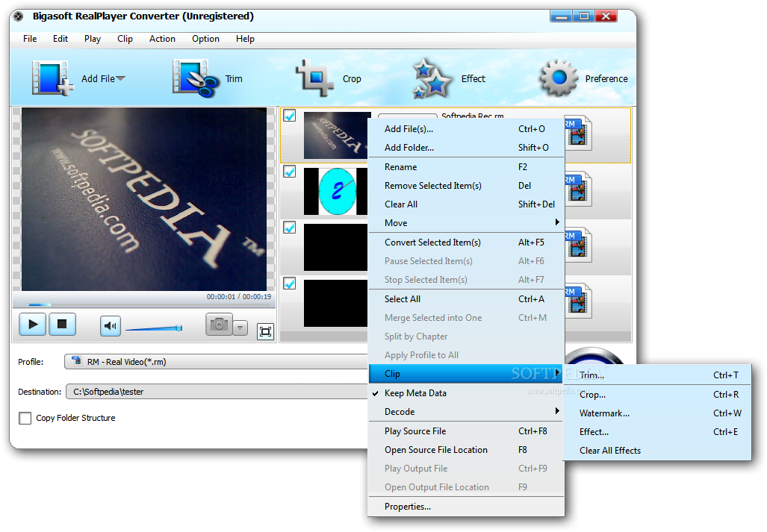Expand the Add File dropdown arrow
This screenshot has width=767, height=532.
pos(120,78)
